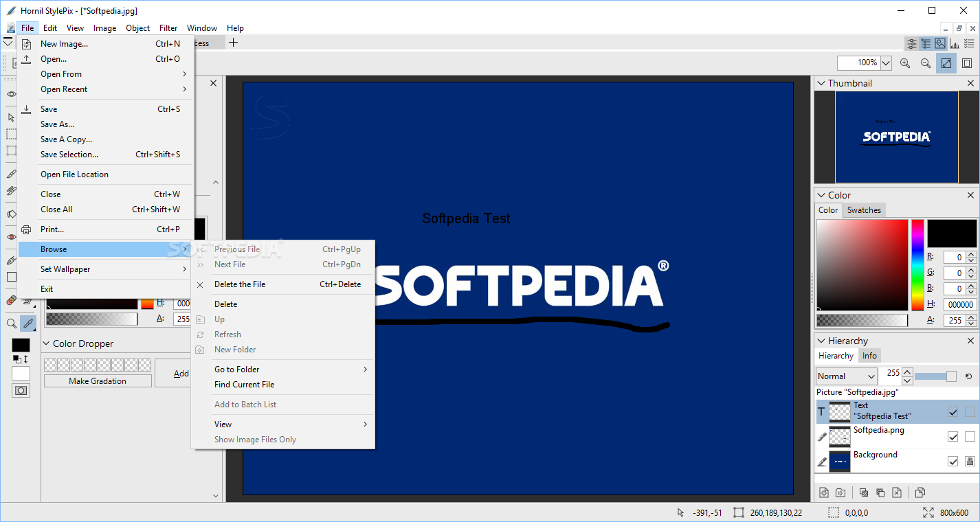
Task: Select Delete the File in Browse submenu
Action: 283,284
